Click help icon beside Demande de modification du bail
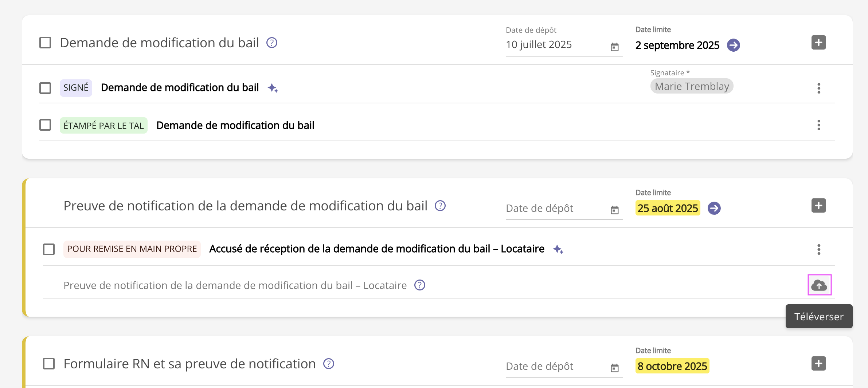868x388 pixels. coord(272,43)
